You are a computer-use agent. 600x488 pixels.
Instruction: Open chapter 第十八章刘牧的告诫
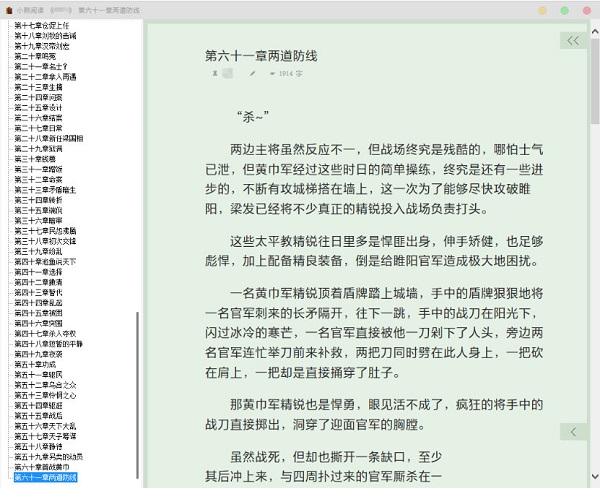(x=45, y=36)
